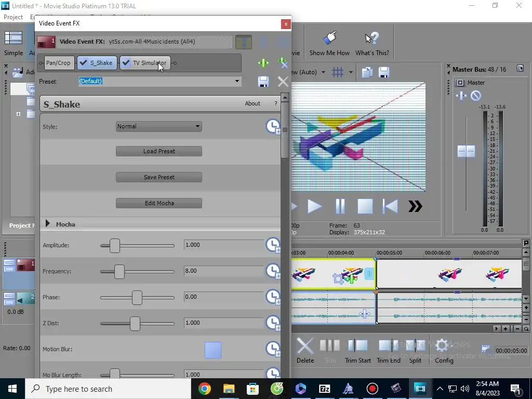Open the Style dropdown set to Normal
532x399 pixels.
[x=159, y=126]
